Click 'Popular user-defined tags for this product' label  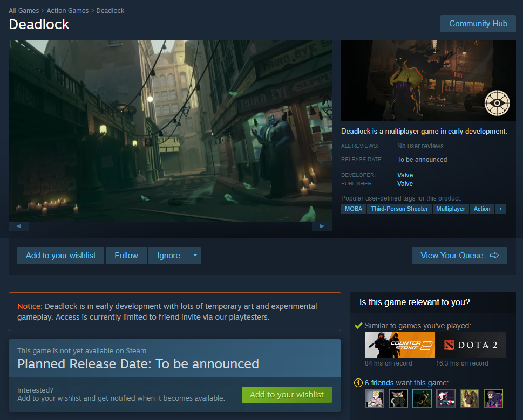point(401,198)
